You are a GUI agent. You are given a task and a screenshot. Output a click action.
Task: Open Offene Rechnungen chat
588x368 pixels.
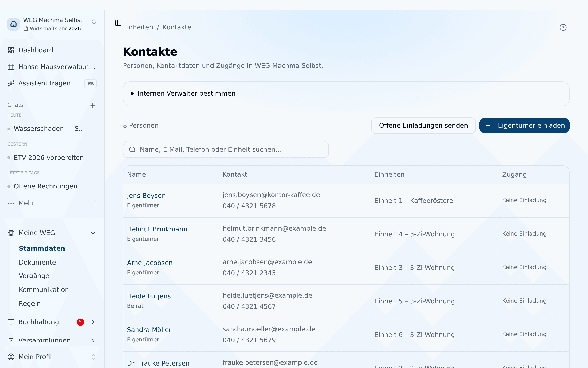point(46,186)
